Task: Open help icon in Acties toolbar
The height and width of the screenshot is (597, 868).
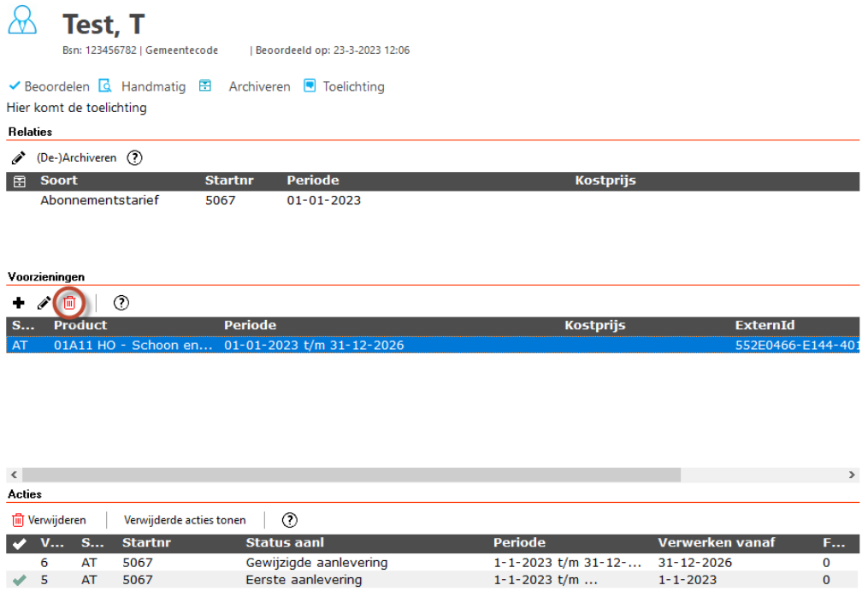Action: 290,520
